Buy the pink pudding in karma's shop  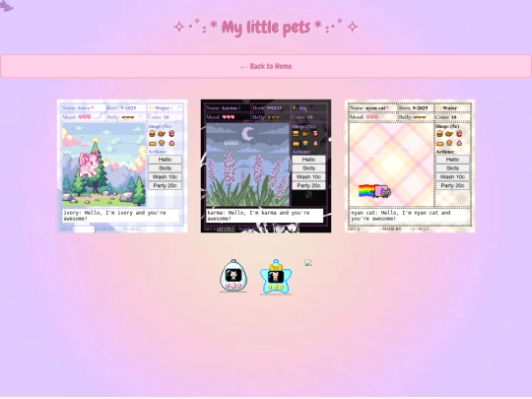tap(315, 143)
